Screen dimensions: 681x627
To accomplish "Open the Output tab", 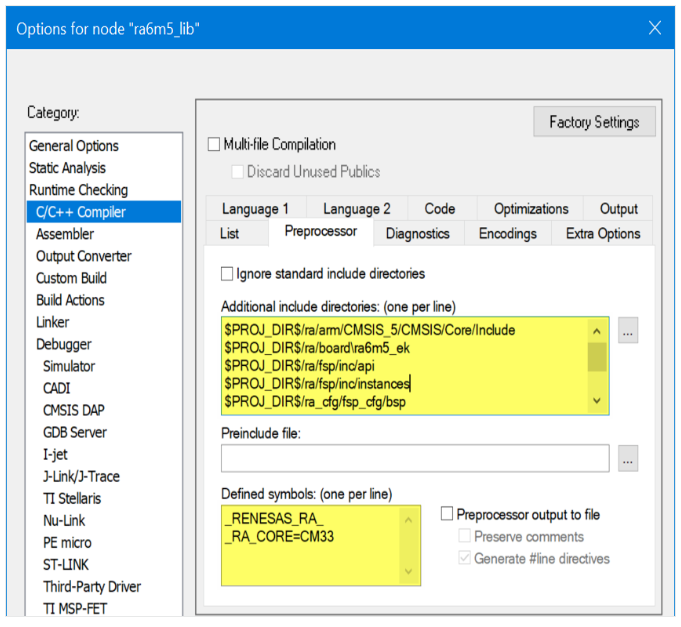I will point(618,209).
